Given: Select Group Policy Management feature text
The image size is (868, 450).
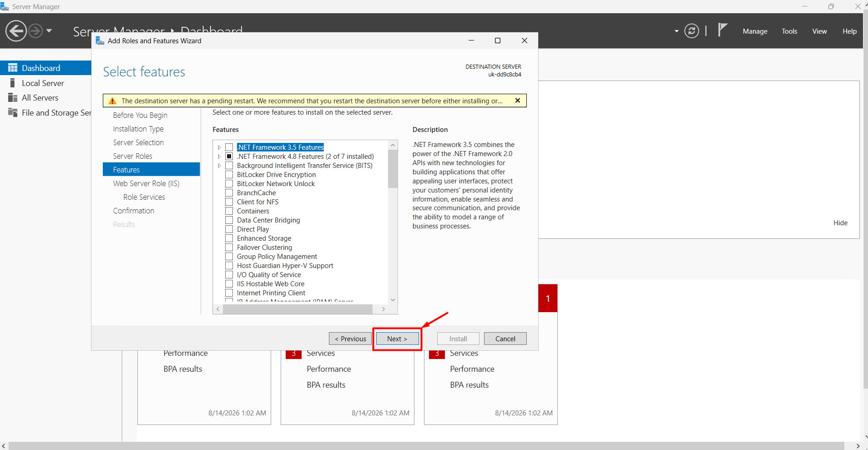Looking at the screenshot, I should 277,257.
